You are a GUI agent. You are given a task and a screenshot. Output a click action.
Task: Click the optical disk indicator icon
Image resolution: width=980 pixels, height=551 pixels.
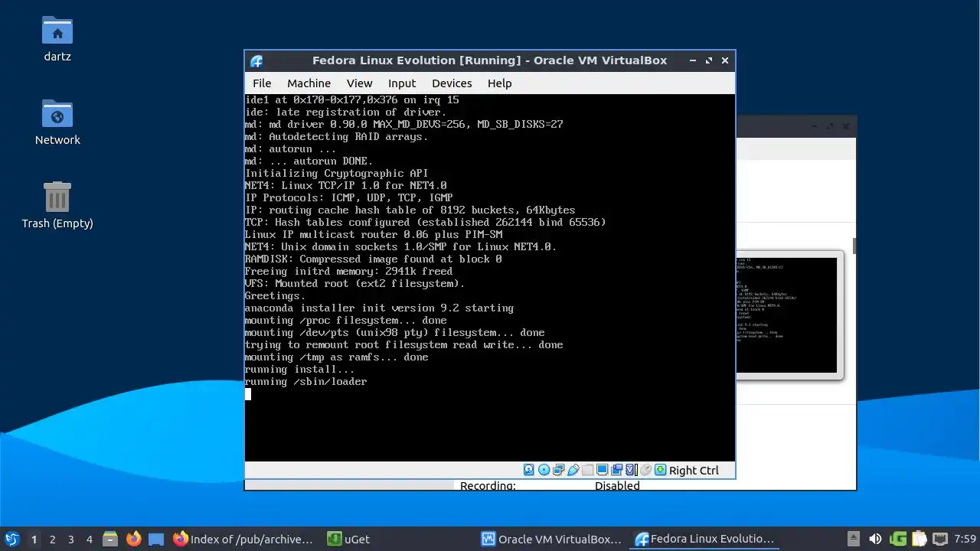point(544,470)
